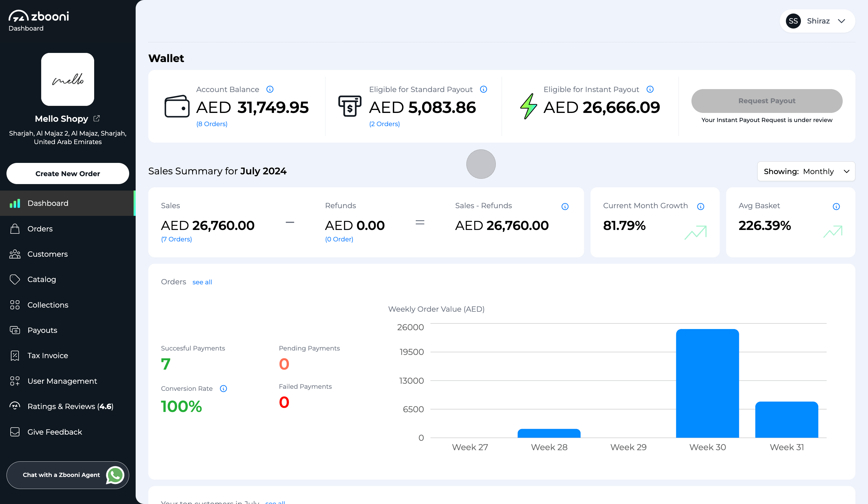This screenshot has height=504, width=868.
Task: Click the SS user avatar
Action: [x=793, y=21]
